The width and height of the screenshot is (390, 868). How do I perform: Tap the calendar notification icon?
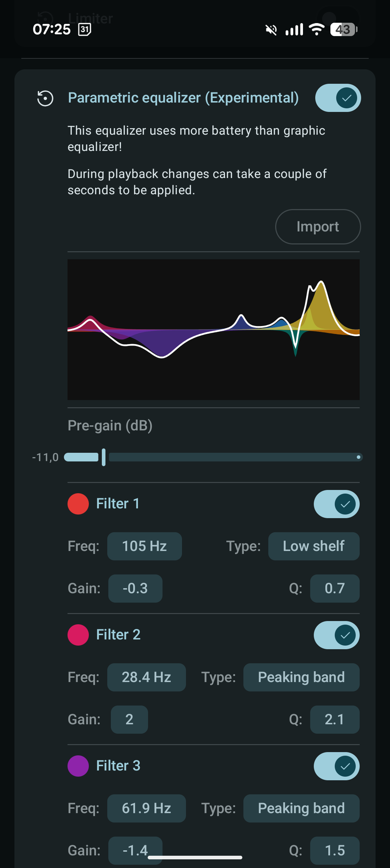tap(84, 29)
